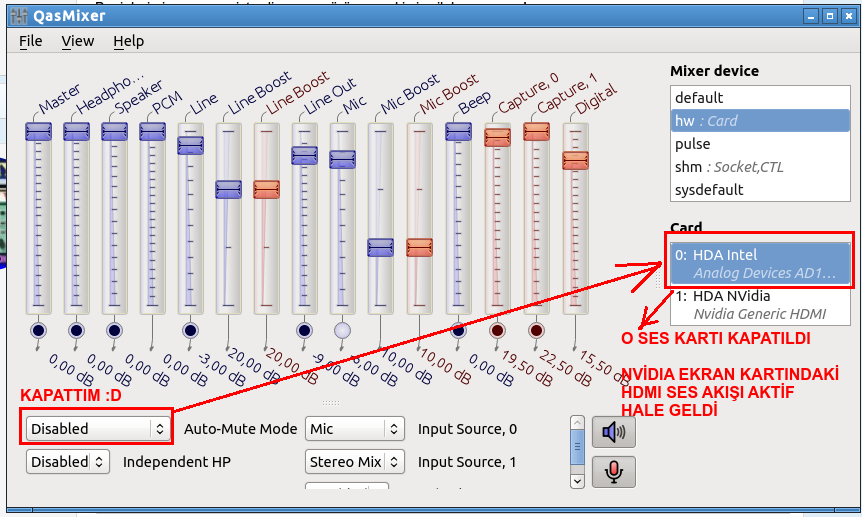
Task: Open the File menu
Action: tap(31, 41)
